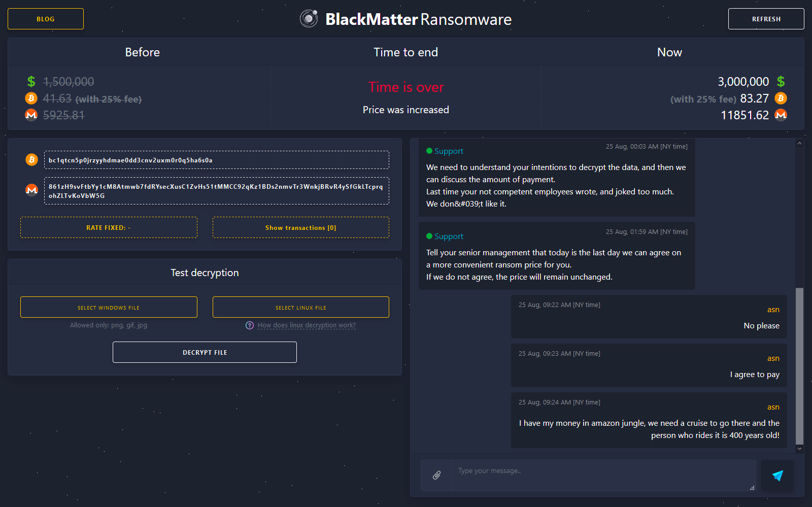Click the chat scrollbar down arrow
The height and width of the screenshot is (507, 812).
pos(799,449)
